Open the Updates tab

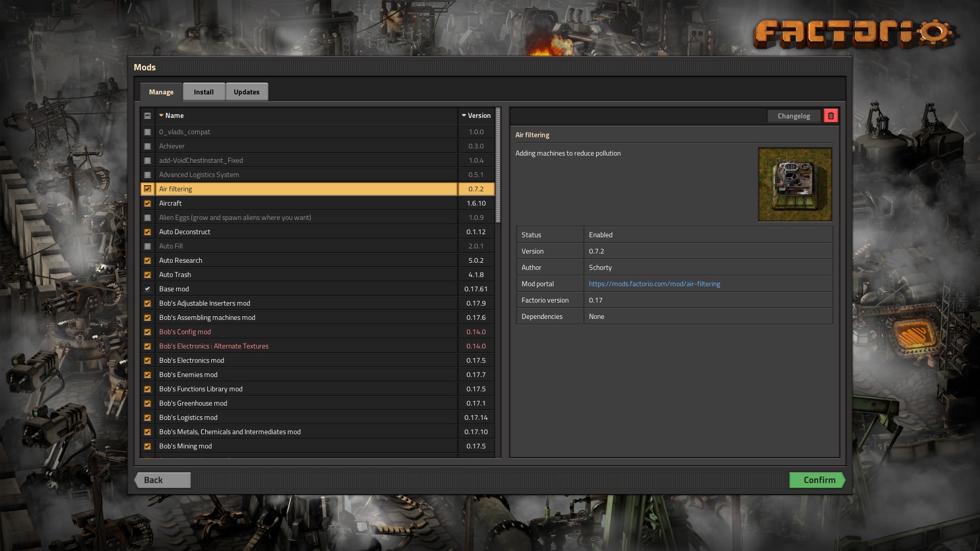pos(247,92)
